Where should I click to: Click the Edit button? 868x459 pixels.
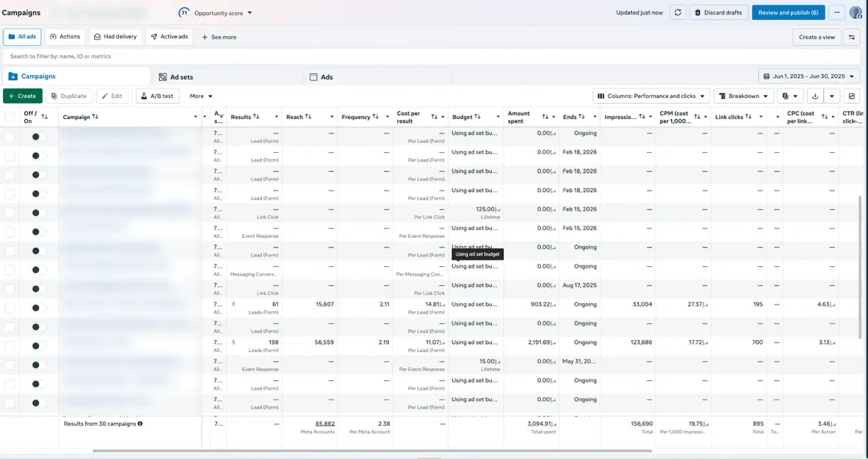pos(113,96)
